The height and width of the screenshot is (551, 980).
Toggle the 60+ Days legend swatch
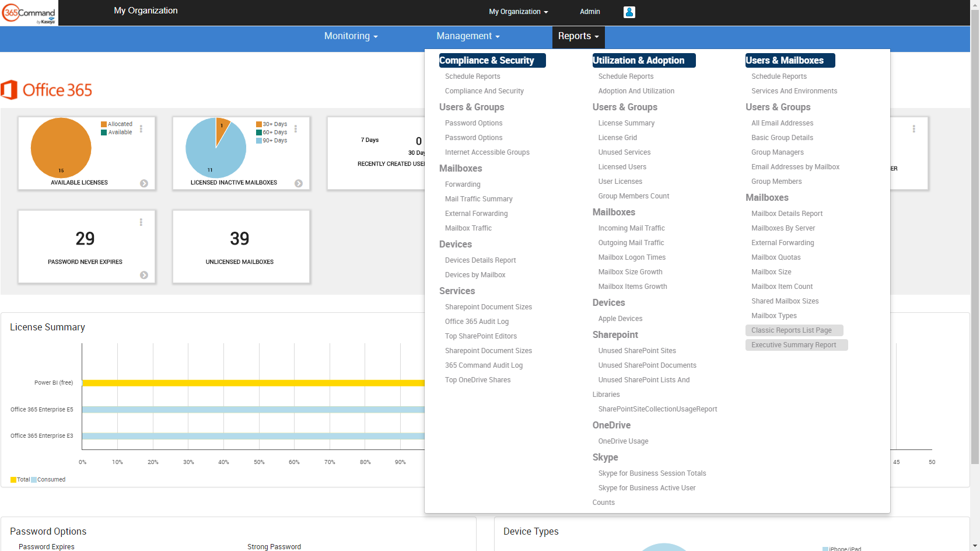point(259,132)
